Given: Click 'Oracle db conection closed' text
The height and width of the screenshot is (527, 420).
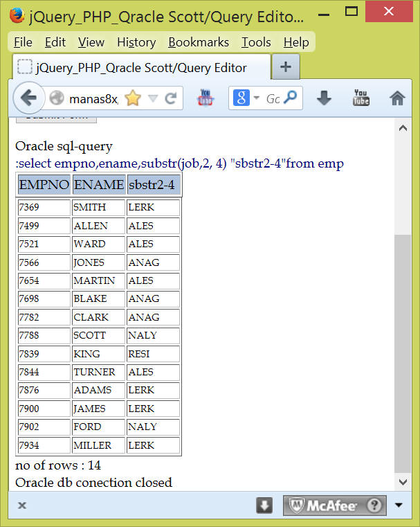Looking at the screenshot, I should click(x=93, y=483).
